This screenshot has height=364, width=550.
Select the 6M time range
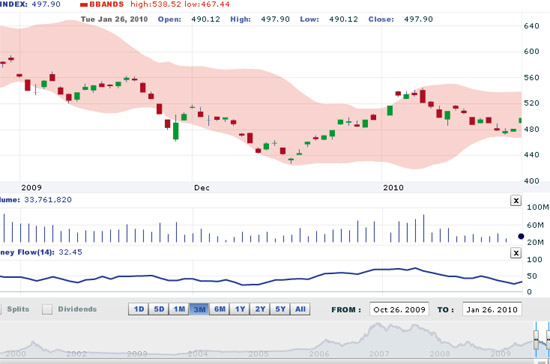tap(220, 309)
